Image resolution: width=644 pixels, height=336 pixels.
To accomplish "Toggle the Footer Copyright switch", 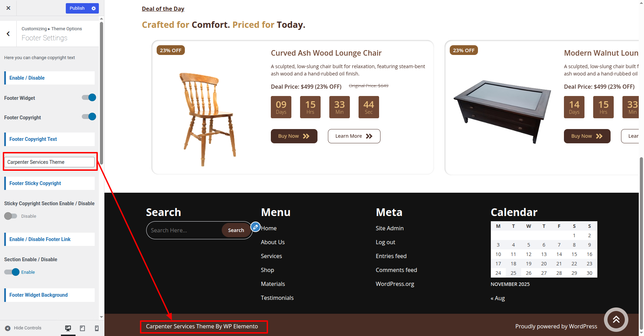I will (89, 117).
